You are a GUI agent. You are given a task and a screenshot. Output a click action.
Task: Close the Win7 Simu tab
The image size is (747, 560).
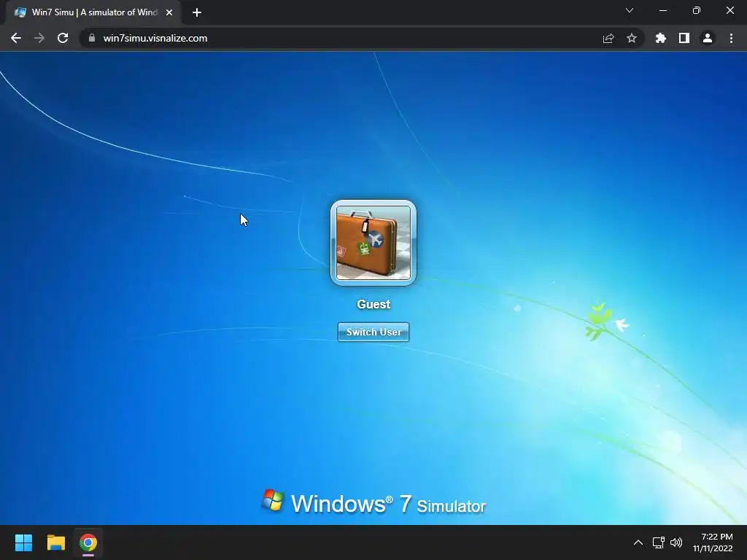click(169, 12)
